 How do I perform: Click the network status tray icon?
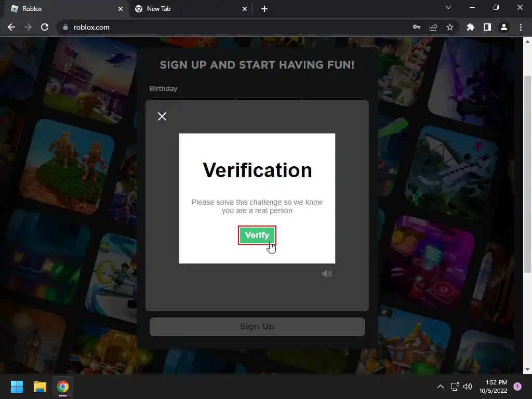pyautogui.click(x=455, y=387)
